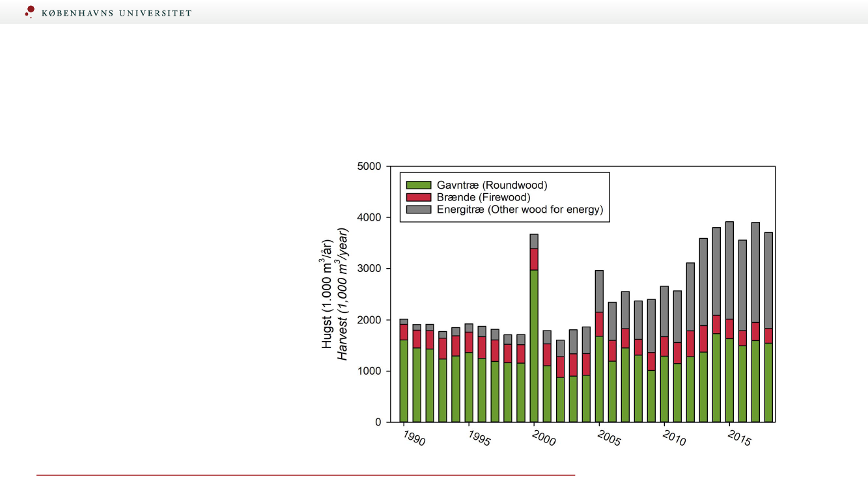
Task: Click the 1990 x-axis label
Action: (x=413, y=438)
